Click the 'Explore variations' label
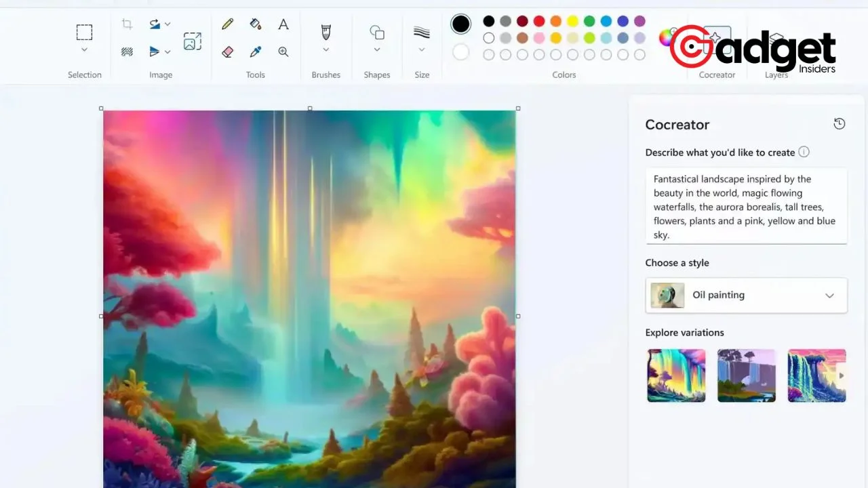Image resolution: width=868 pixels, height=488 pixels. pos(684,333)
